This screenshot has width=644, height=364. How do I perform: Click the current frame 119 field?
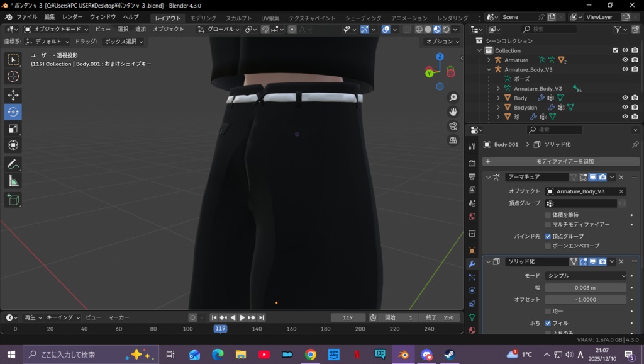coord(348,317)
